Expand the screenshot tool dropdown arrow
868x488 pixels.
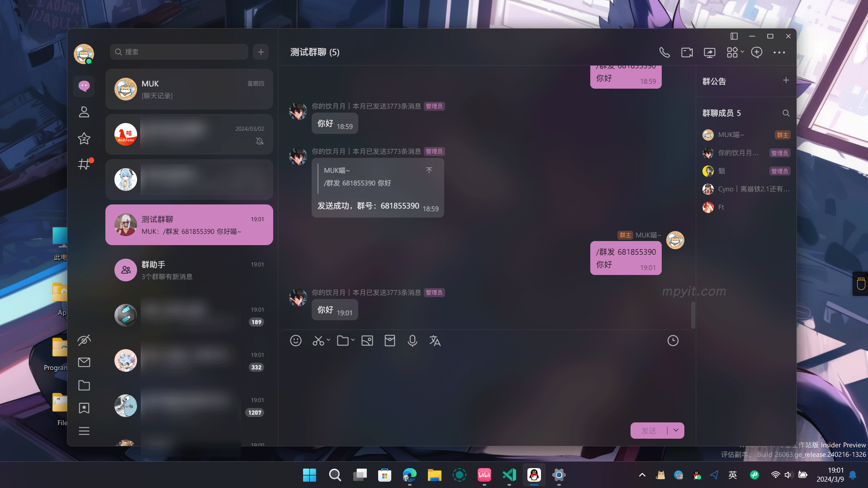[x=328, y=340]
